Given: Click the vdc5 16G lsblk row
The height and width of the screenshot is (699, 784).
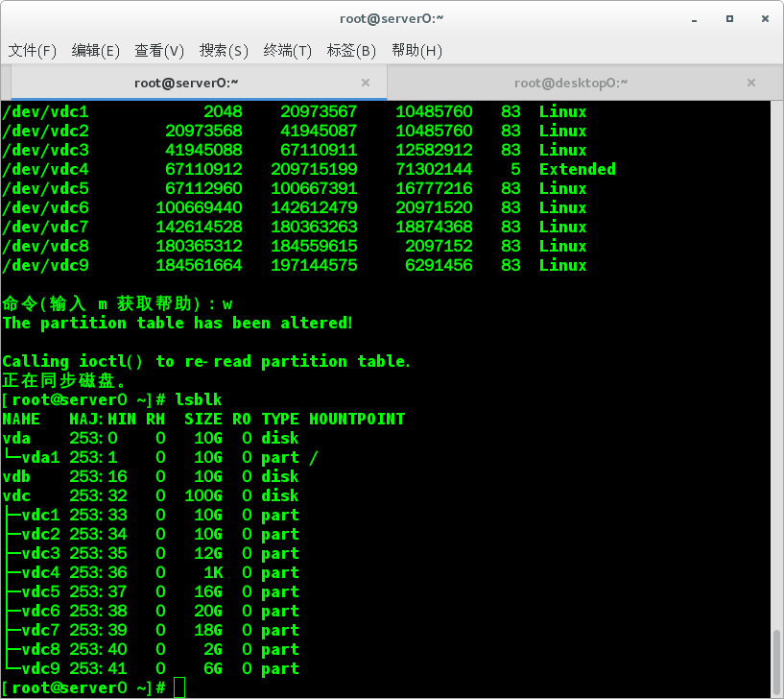Looking at the screenshot, I should pos(151,591).
